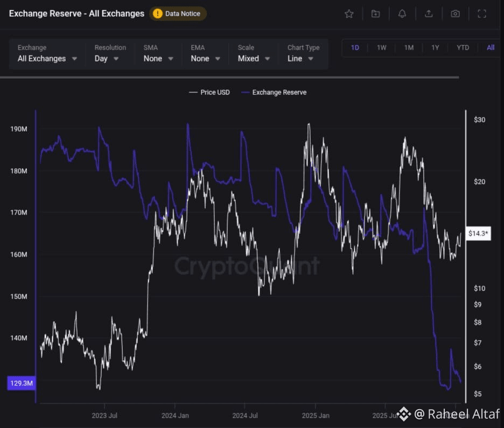This screenshot has height=428, width=504.
Task: Enter fullscreen with the expand icon
Action: point(482,14)
